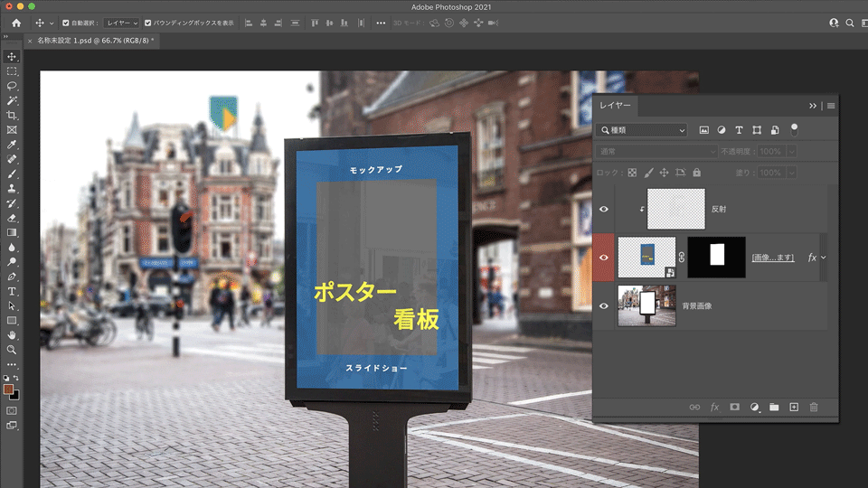Open the 種類 layer filter dropdown
Image resolution: width=868 pixels, height=488 pixels.
642,130
